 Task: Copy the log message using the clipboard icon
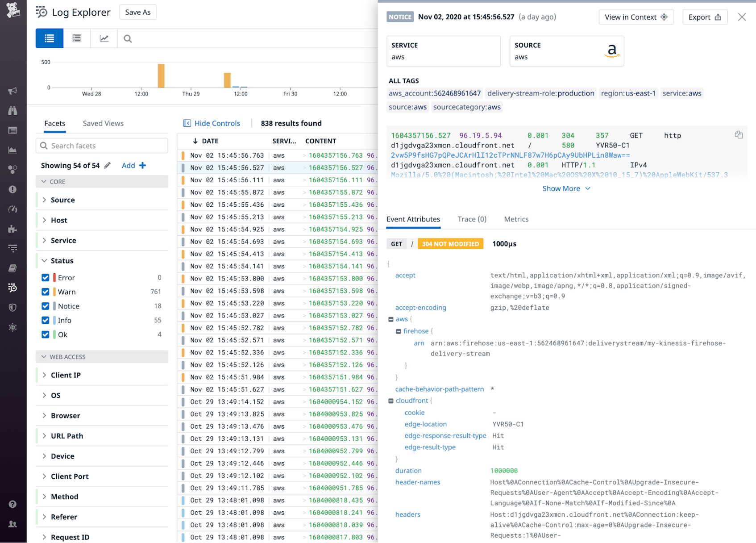point(739,134)
